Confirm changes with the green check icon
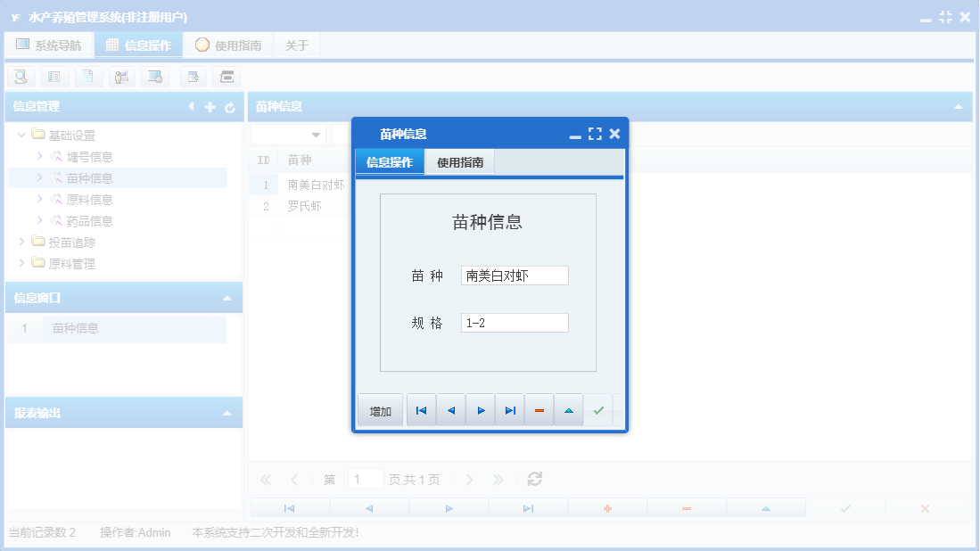980x551 pixels. (598, 409)
